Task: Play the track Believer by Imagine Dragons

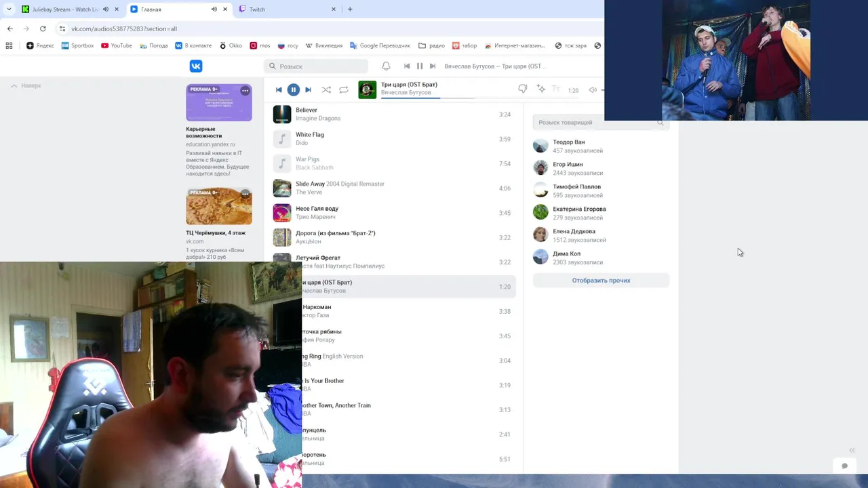Action: pos(393,114)
